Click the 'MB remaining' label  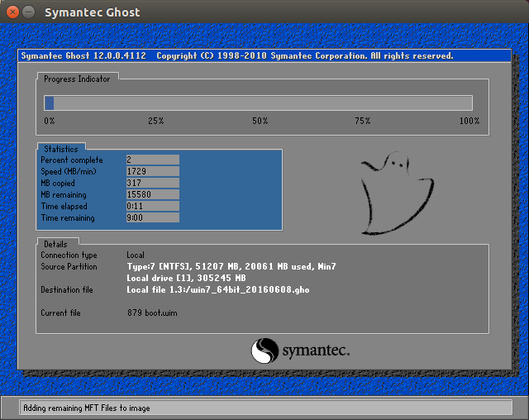(x=64, y=194)
